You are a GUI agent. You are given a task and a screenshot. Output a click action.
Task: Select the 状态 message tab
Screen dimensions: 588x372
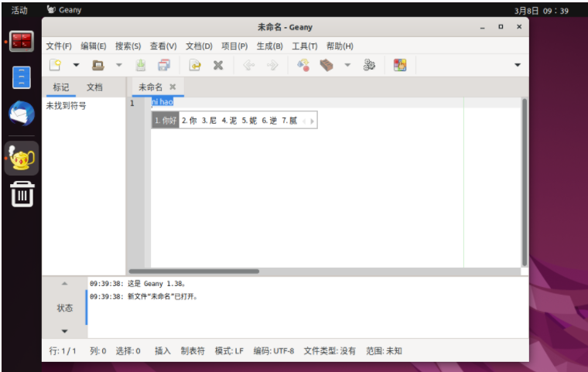[64, 308]
